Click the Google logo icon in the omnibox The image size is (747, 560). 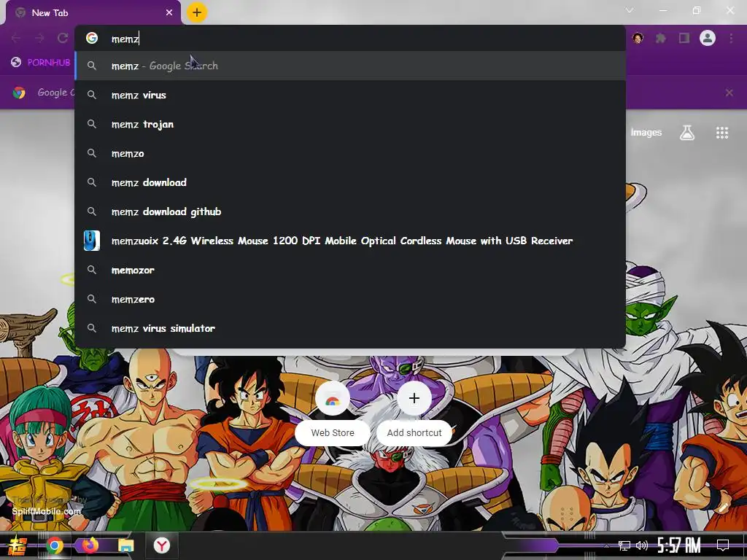point(92,38)
